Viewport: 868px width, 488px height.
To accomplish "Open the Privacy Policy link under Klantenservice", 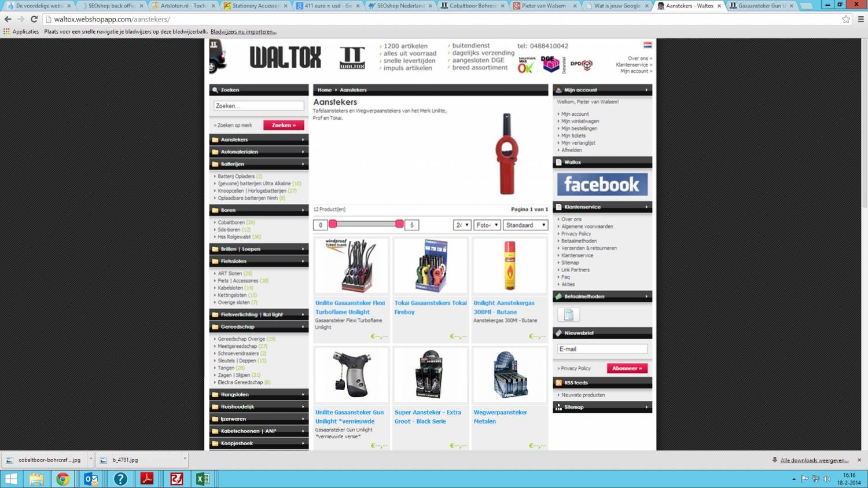I will [576, 234].
